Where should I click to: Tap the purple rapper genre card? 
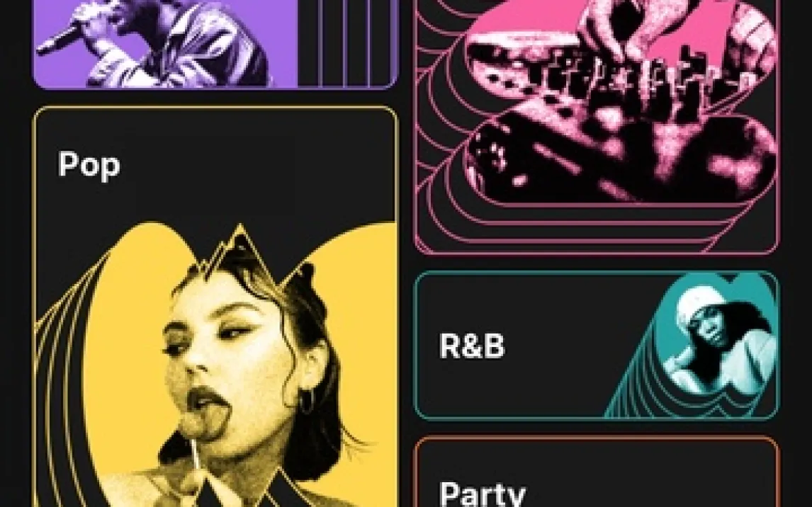coord(215,44)
